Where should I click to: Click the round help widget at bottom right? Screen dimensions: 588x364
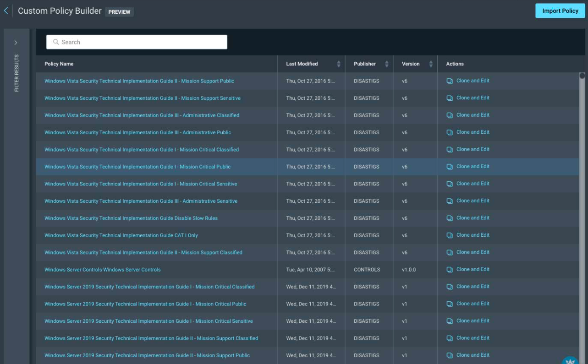point(571,360)
